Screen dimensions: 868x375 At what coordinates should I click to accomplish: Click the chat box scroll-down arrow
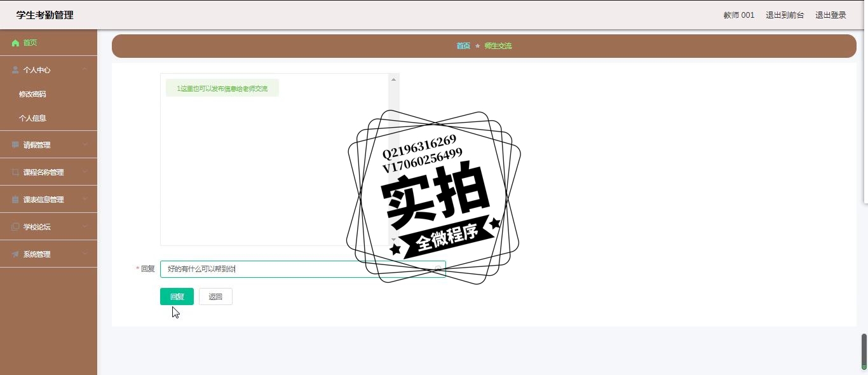pyautogui.click(x=393, y=240)
